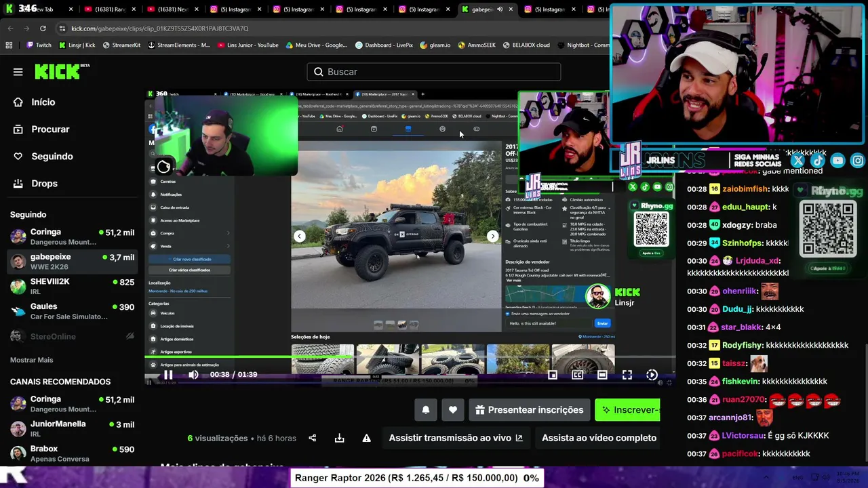Open the StreamElements bookmark
The width and height of the screenshot is (868, 488).
click(x=178, y=45)
